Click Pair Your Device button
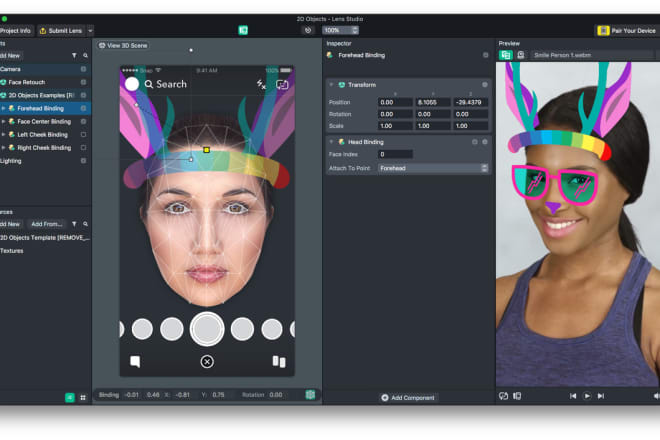Image resolution: width=660 pixels, height=440 pixels. (628, 31)
